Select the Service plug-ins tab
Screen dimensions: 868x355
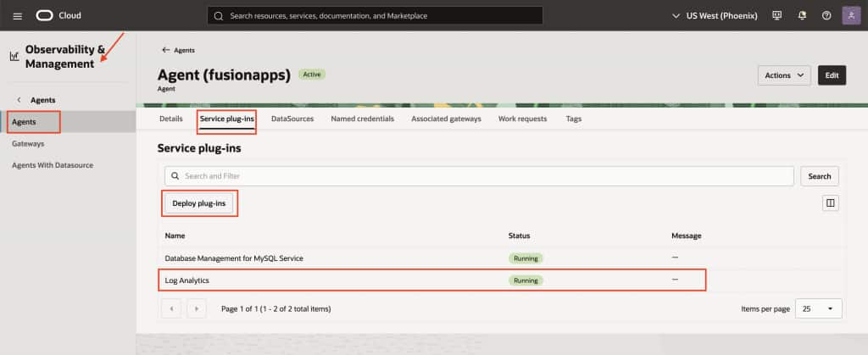(227, 119)
